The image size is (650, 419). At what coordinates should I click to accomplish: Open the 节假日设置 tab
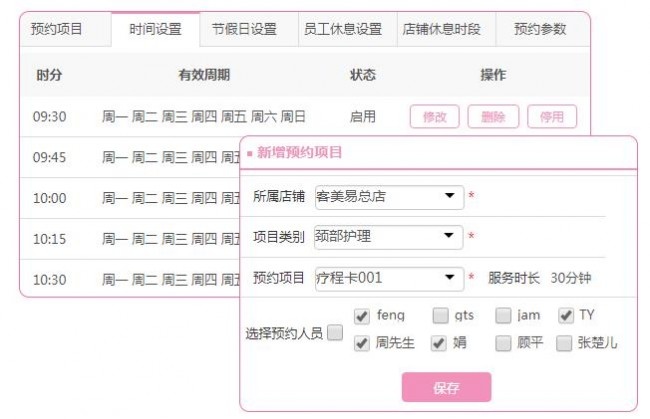click(x=244, y=29)
